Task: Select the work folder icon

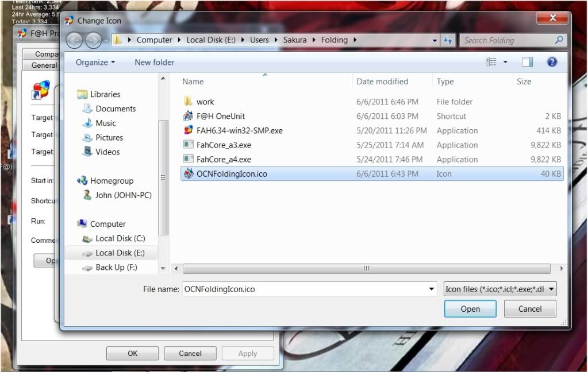Action: point(189,101)
